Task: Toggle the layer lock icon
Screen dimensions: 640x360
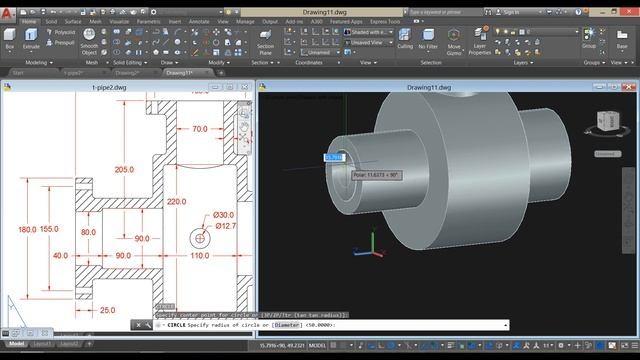Action: (513, 32)
